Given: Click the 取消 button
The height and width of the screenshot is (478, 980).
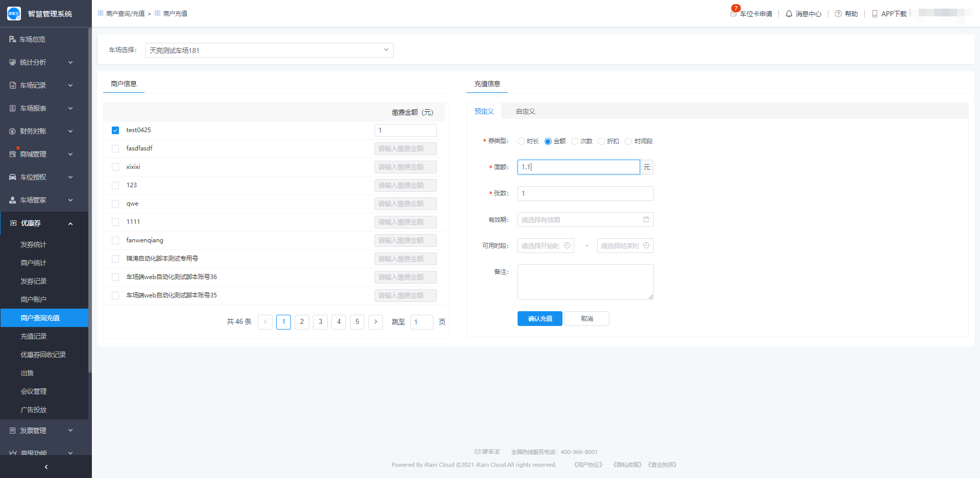Looking at the screenshot, I should [586, 318].
